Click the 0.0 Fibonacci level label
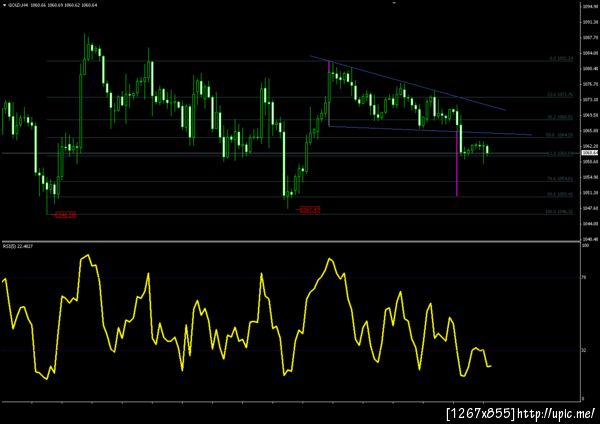Viewport: 600px width, 424px height. [x=561, y=59]
